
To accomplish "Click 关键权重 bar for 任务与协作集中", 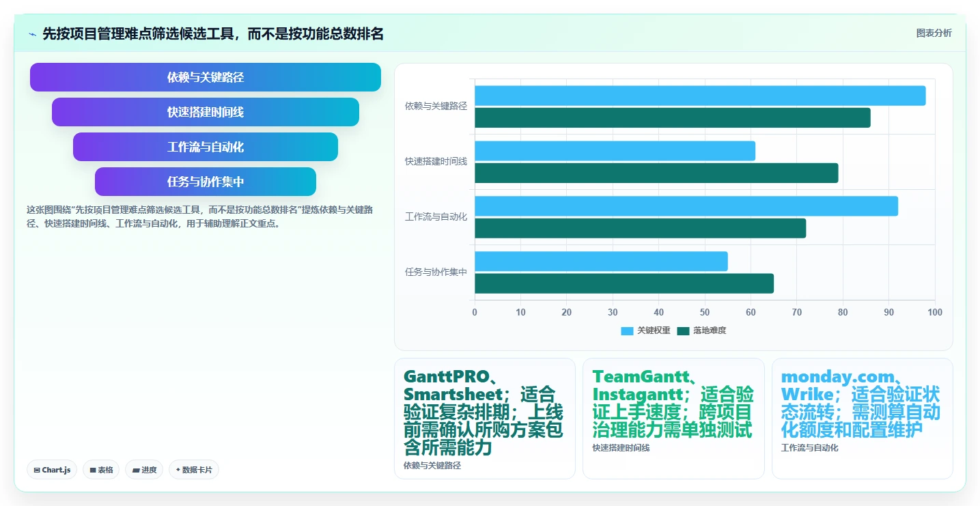I will (x=601, y=262).
